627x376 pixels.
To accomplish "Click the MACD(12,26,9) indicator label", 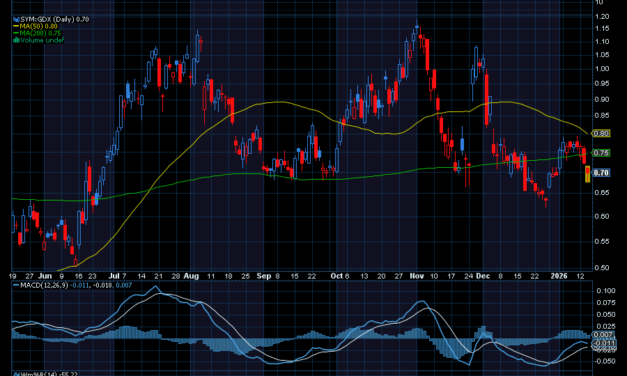I will point(44,285).
